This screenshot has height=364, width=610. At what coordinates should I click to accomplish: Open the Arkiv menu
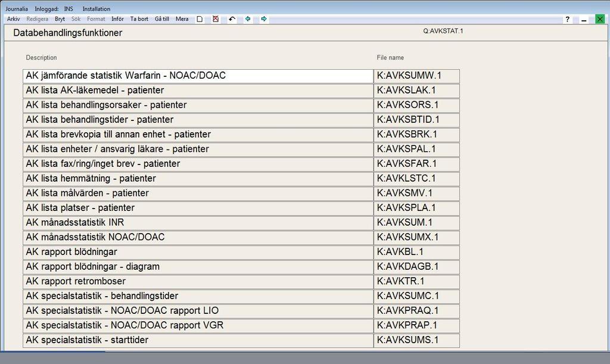[x=14, y=18]
